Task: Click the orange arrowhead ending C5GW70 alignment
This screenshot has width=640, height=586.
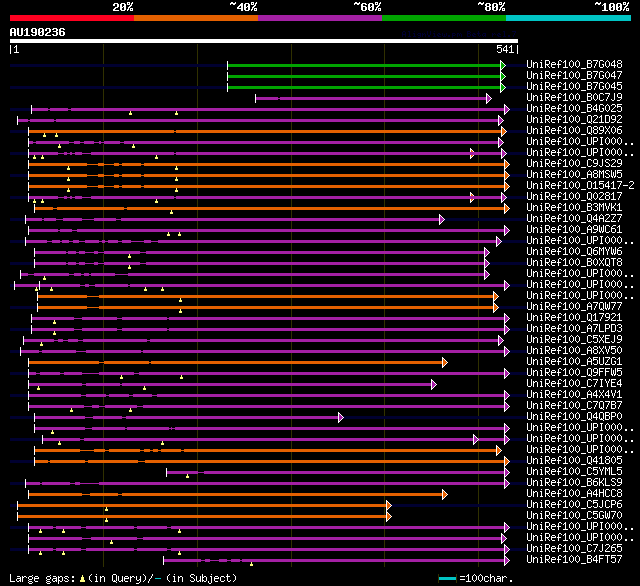Action: [389, 517]
